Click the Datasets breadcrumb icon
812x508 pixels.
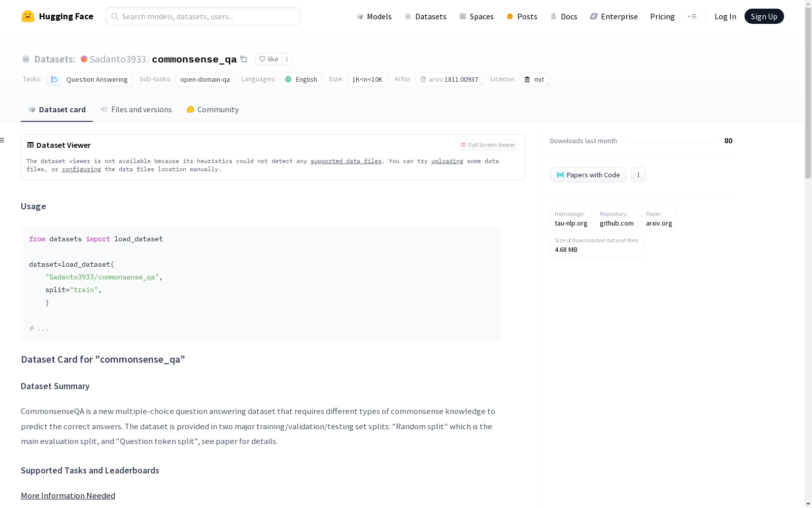coord(26,59)
